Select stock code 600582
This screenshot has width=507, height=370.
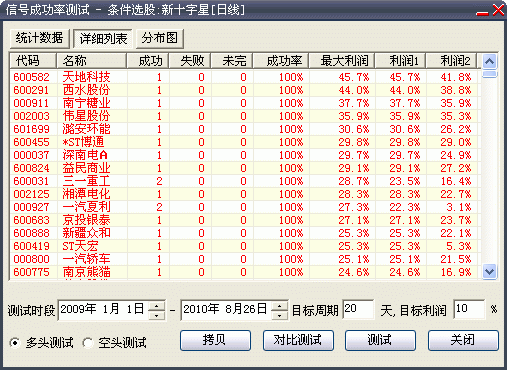click(31, 77)
